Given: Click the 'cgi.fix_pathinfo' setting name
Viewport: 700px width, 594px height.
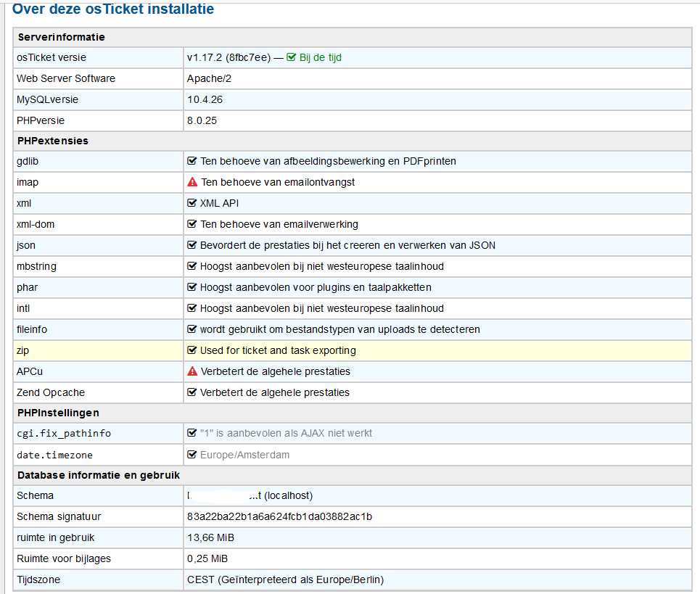Looking at the screenshot, I should [x=64, y=433].
